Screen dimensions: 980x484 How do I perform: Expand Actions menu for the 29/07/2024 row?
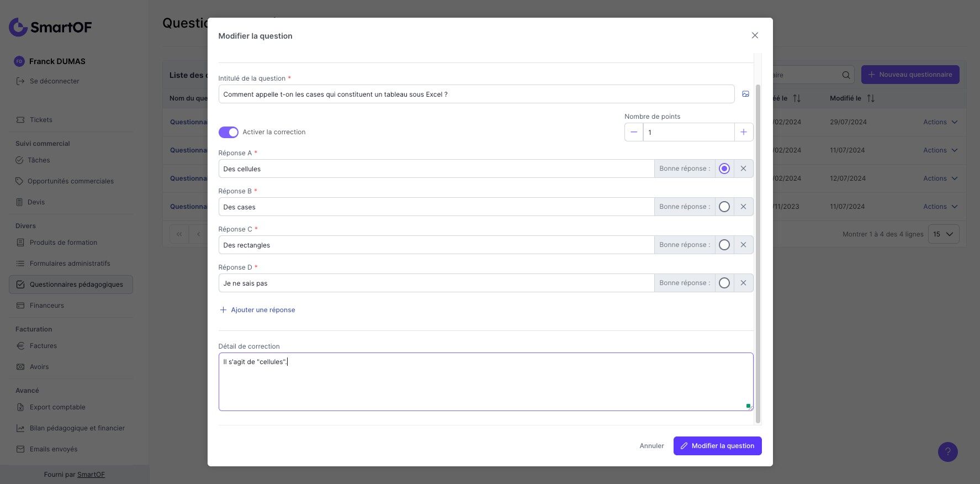(x=940, y=122)
